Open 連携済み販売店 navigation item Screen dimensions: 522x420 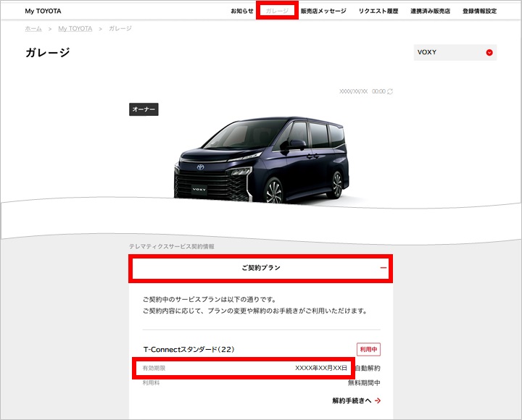pos(430,11)
